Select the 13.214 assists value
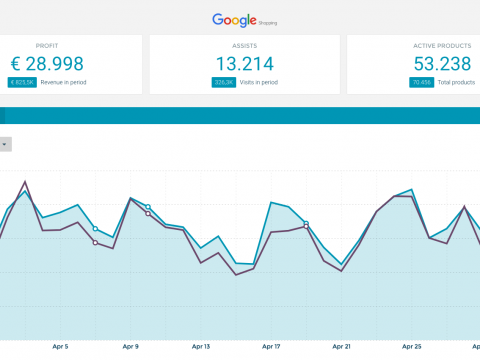The width and height of the screenshot is (480, 360). tap(245, 64)
